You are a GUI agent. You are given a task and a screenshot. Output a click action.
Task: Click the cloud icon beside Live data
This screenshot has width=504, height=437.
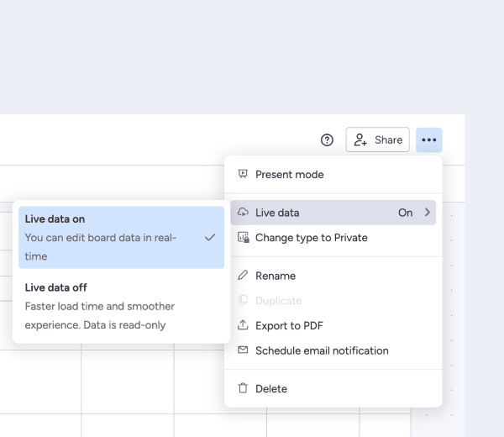click(243, 213)
